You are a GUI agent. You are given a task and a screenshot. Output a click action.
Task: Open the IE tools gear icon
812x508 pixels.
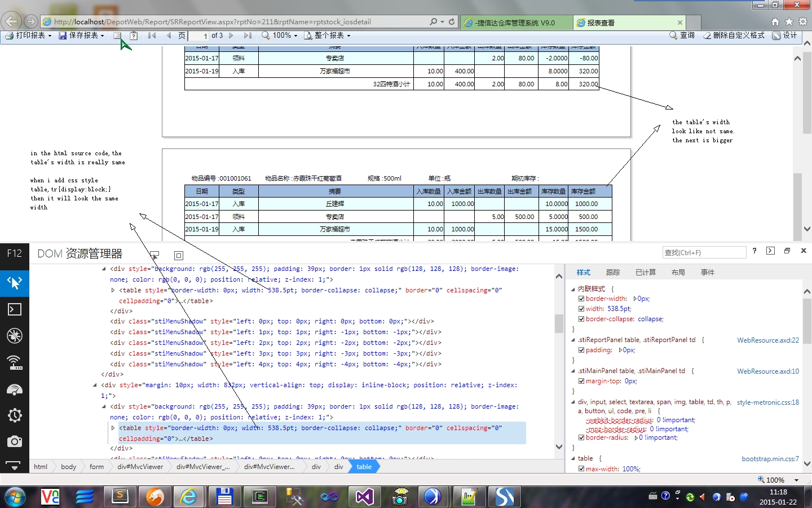pyautogui.click(x=803, y=21)
